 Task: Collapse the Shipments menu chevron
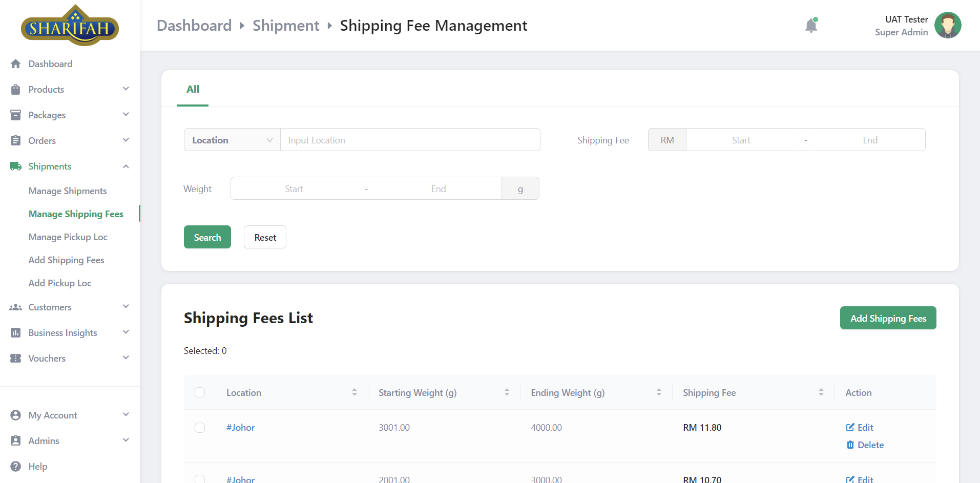126,166
